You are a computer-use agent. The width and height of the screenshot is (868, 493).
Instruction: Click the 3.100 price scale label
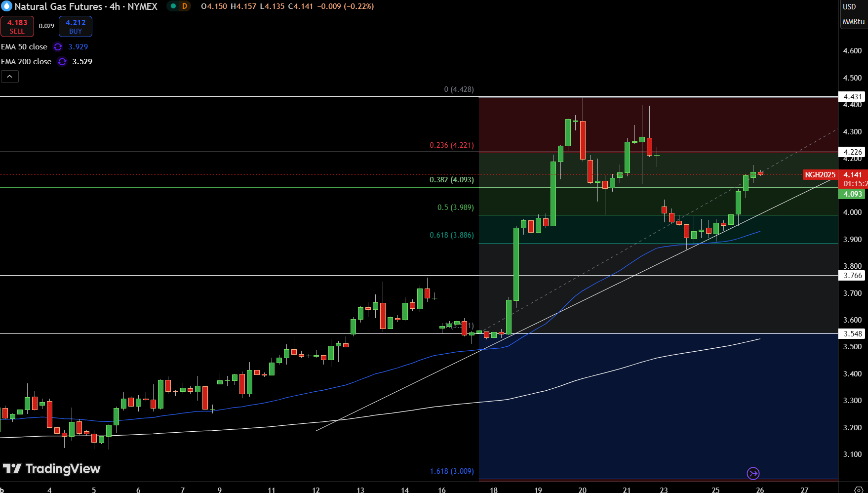852,454
